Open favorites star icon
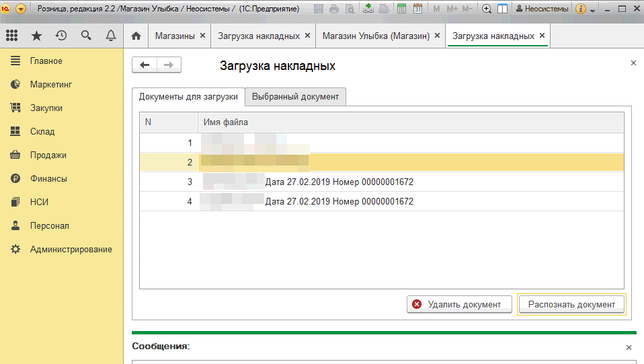The height and width of the screenshot is (364, 644). pyautogui.click(x=36, y=36)
